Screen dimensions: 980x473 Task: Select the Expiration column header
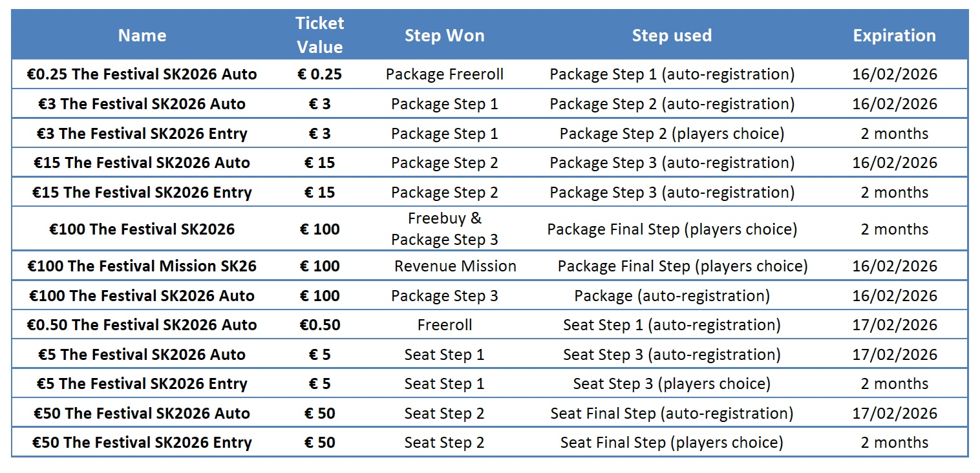894,36
